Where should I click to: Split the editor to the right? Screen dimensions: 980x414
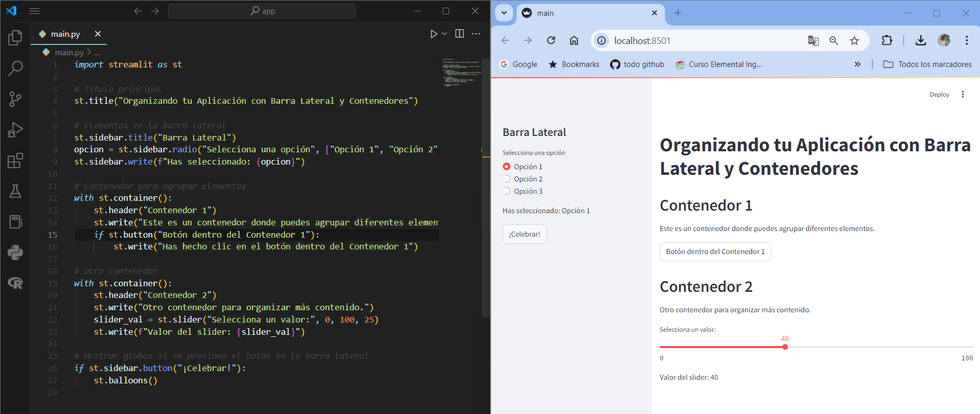pyautogui.click(x=459, y=34)
